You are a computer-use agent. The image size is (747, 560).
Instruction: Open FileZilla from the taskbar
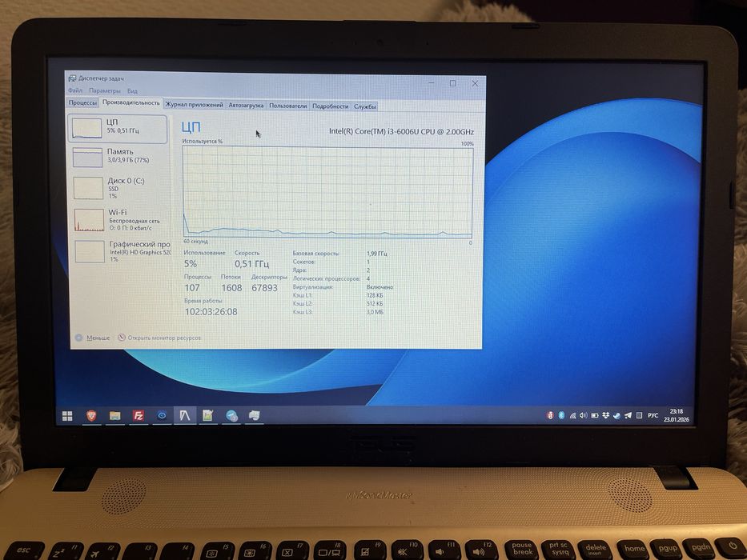tap(139, 416)
